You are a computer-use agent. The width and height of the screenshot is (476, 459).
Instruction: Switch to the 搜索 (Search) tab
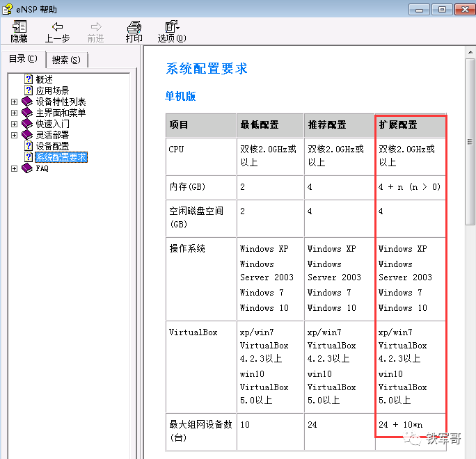pos(66,60)
